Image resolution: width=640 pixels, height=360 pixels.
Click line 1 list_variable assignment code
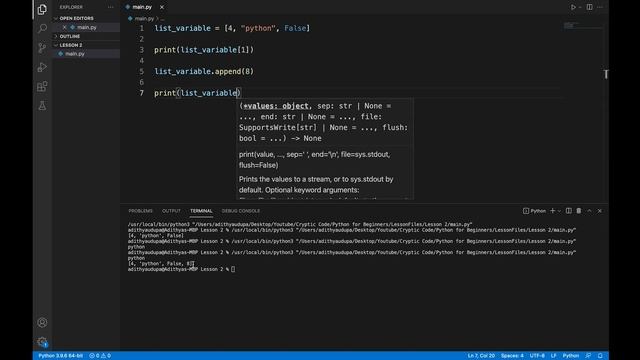pyautogui.click(x=232, y=28)
